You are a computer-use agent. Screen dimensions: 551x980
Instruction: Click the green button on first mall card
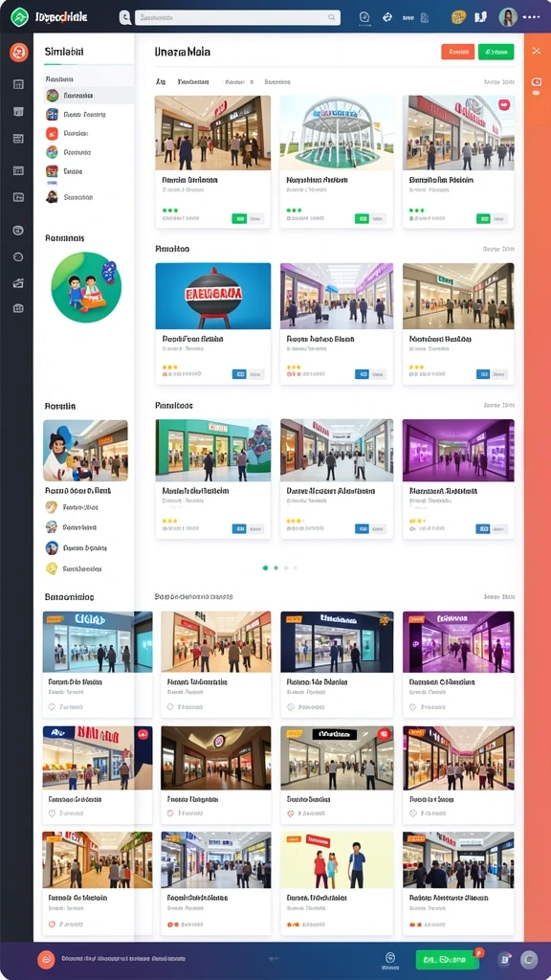238,219
